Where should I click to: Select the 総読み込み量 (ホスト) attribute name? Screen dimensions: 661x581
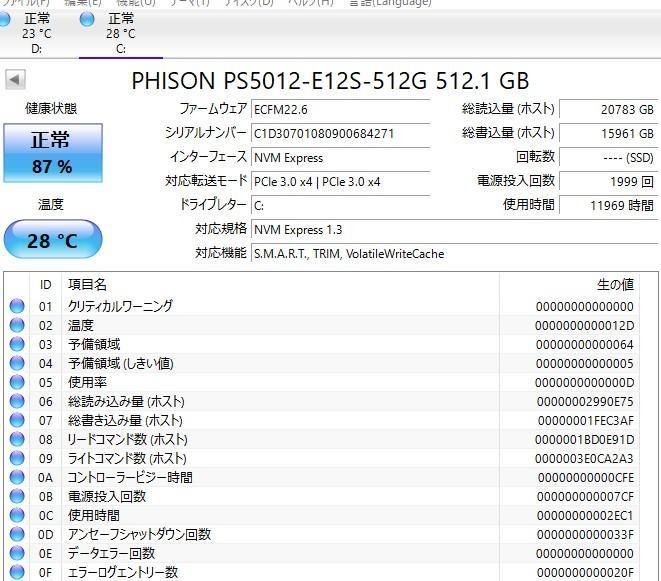[126, 401]
